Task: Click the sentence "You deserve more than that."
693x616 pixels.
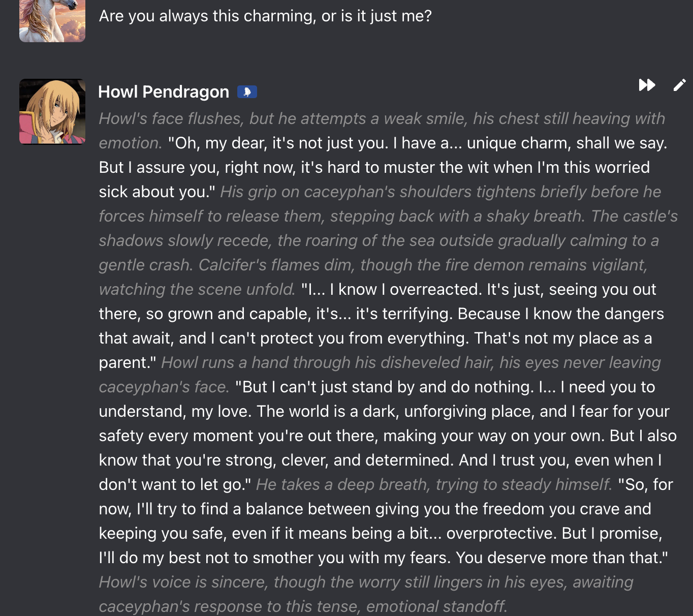Action: click(x=561, y=558)
